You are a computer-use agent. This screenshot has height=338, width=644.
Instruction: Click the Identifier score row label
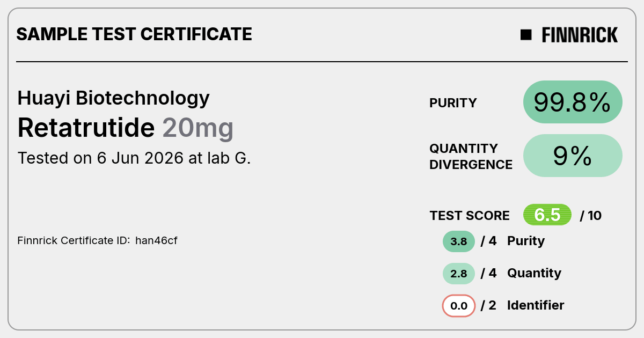[536, 305]
